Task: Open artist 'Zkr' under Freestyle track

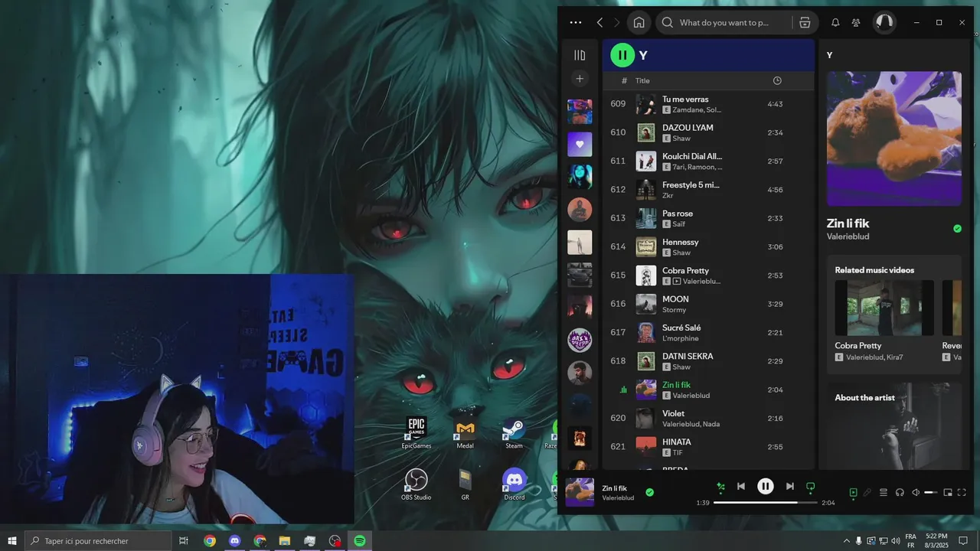Action: (668, 196)
